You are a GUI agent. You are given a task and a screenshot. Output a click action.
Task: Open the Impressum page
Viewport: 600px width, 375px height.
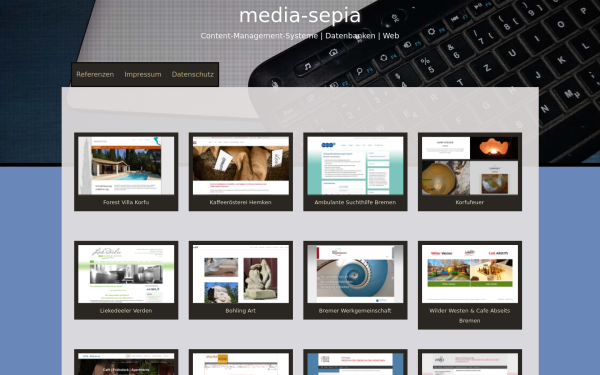pyautogui.click(x=143, y=74)
